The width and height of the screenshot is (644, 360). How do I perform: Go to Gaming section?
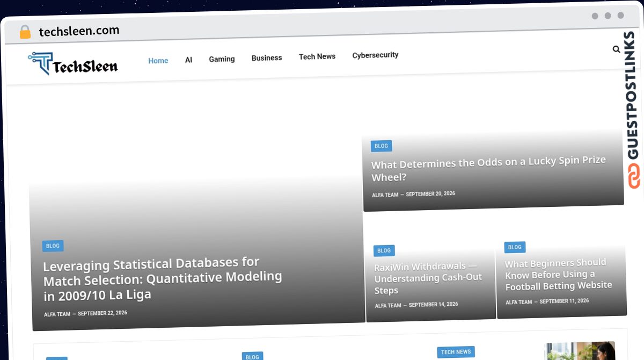click(x=222, y=59)
